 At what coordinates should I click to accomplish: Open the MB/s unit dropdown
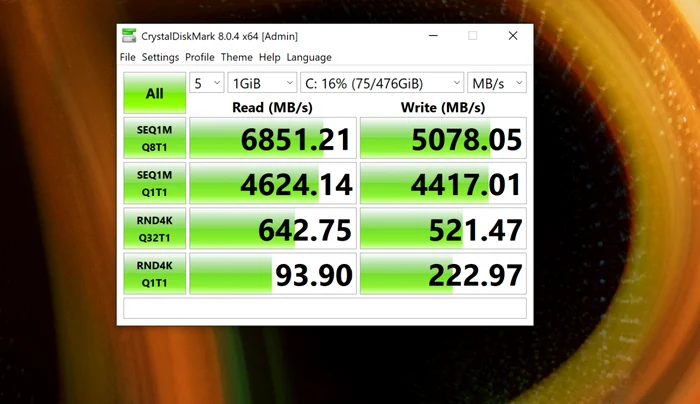pos(497,83)
